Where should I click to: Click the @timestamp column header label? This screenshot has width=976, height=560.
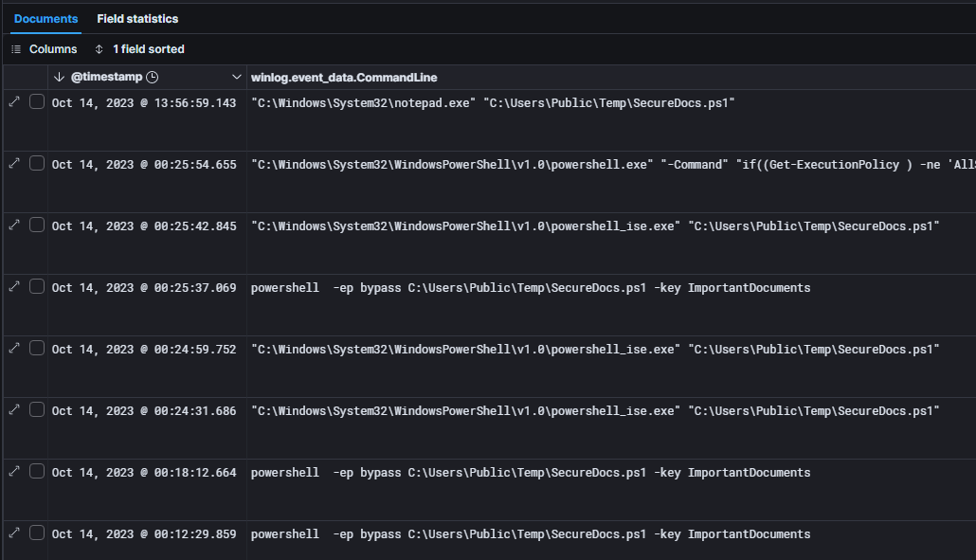(106, 77)
